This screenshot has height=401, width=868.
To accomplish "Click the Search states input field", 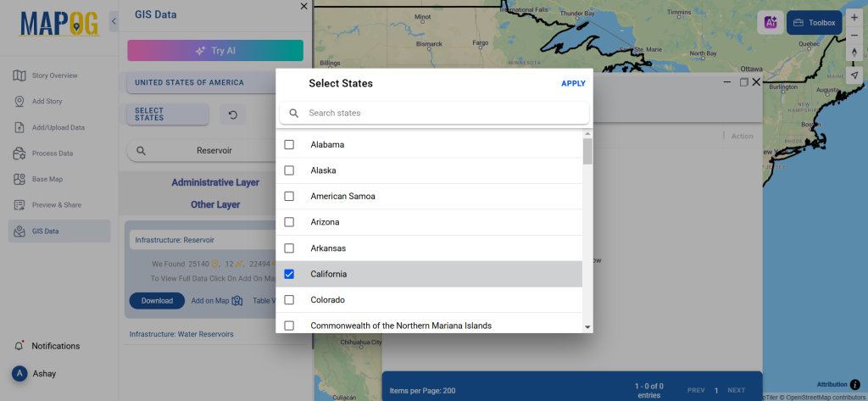I will click(441, 113).
